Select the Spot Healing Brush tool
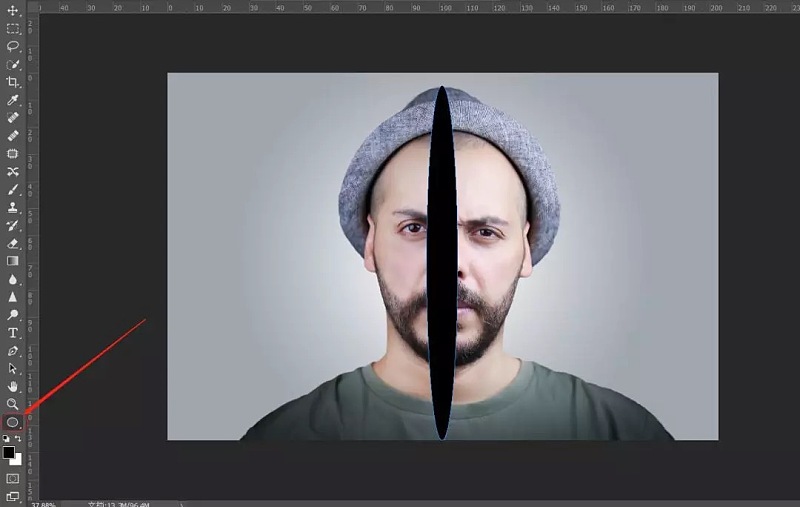Image resolution: width=800 pixels, height=507 pixels. click(12, 118)
